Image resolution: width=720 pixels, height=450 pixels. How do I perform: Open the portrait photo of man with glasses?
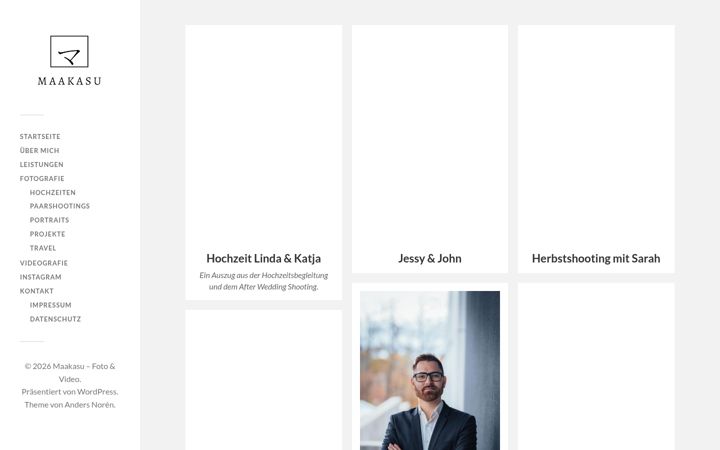pos(430,371)
